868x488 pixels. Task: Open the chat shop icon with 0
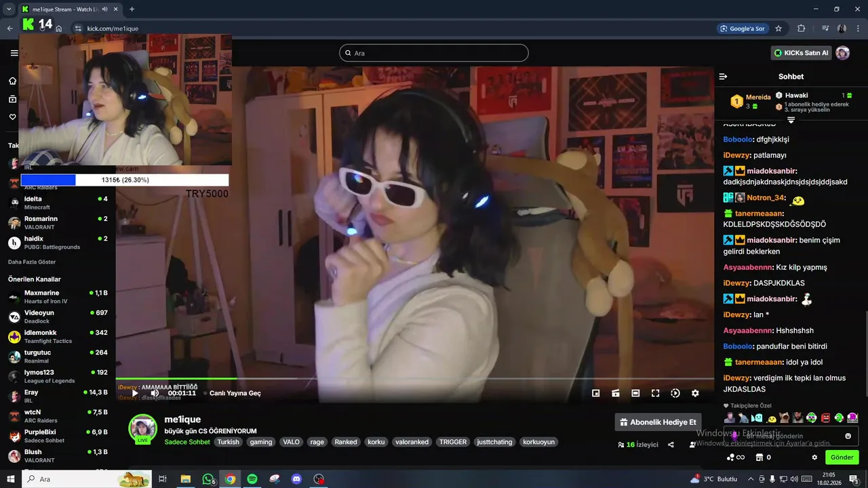point(763,457)
